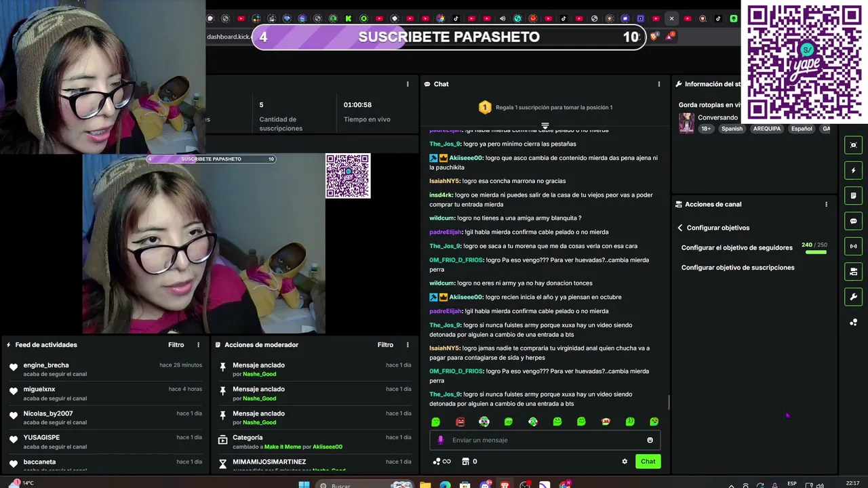
Task: Click YUSAGISPE in activity feed
Action: pos(41,437)
